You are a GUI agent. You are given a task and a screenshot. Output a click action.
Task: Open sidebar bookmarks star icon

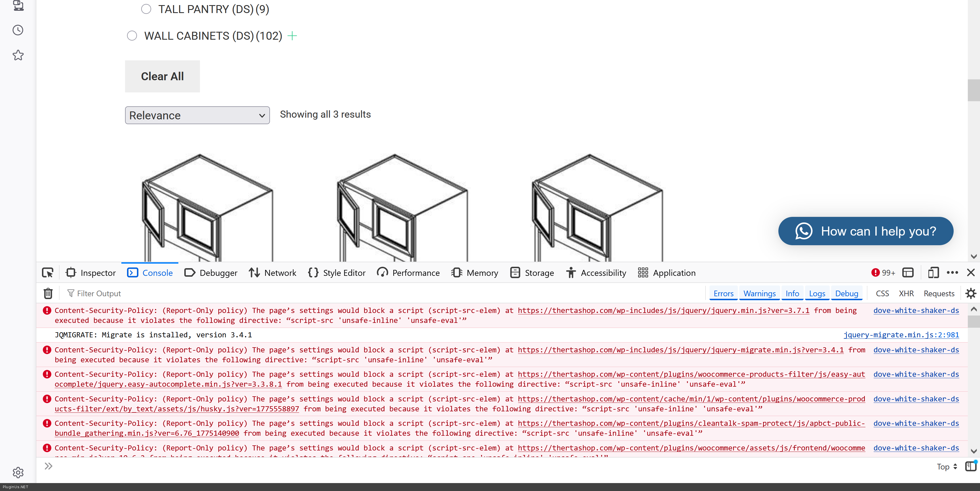click(x=18, y=55)
